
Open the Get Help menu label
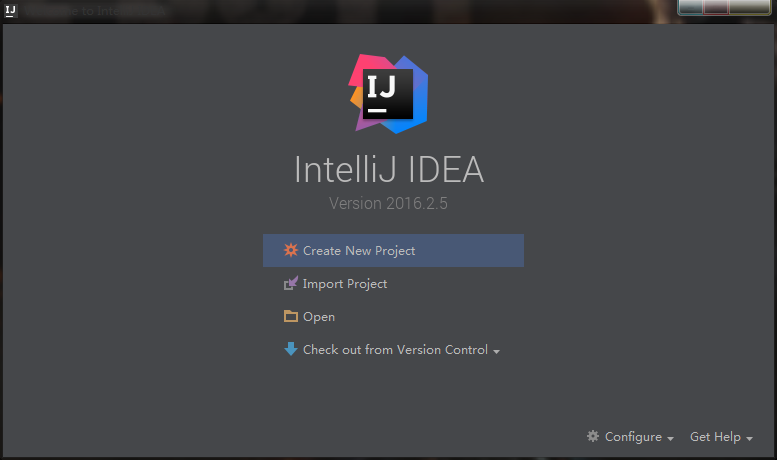[715, 437]
